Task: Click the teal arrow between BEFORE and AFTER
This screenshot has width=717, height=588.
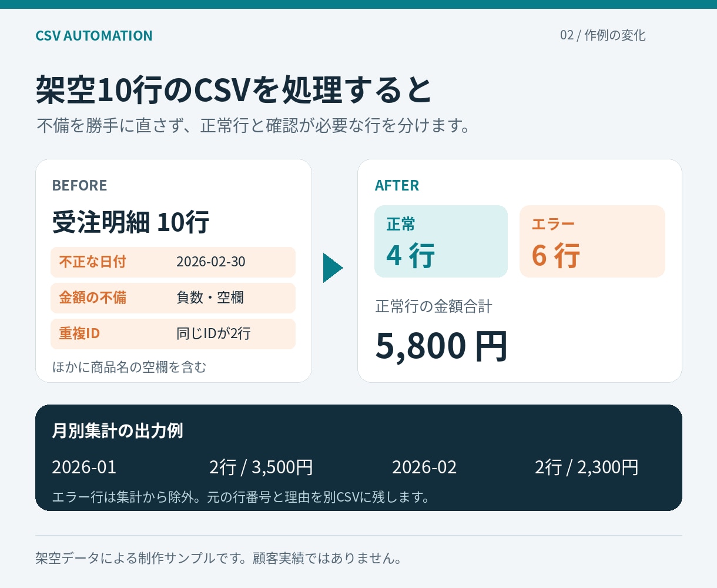Action: pyautogui.click(x=333, y=268)
